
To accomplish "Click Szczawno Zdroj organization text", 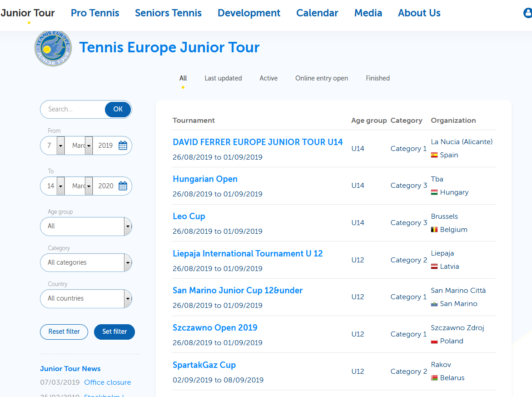I will (x=457, y=328).
